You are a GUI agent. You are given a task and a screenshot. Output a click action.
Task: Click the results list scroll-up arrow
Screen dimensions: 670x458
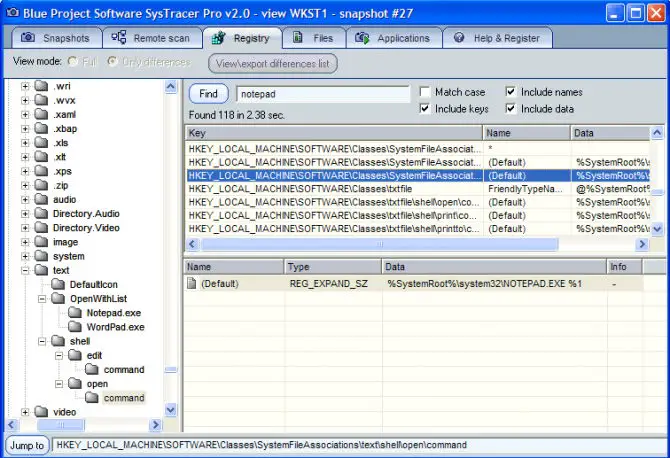pyautogui.click(x=657, y=133)
